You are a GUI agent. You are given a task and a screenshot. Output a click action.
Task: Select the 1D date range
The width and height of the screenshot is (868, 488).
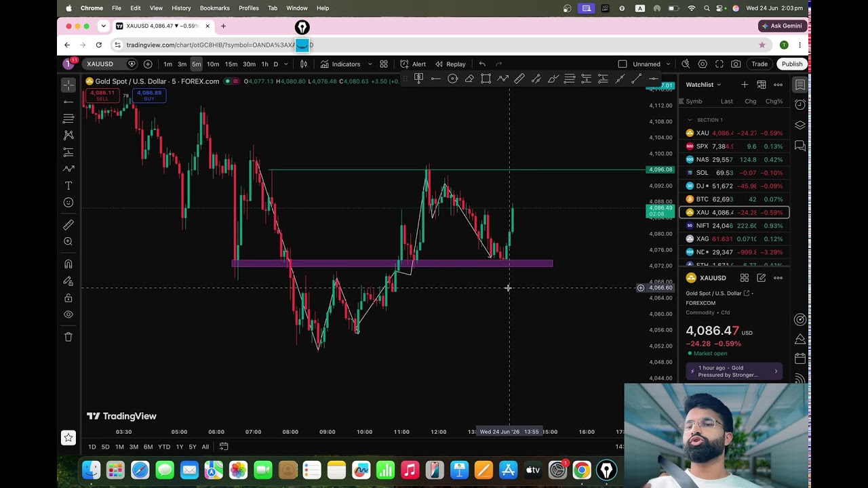coord(92,447)
